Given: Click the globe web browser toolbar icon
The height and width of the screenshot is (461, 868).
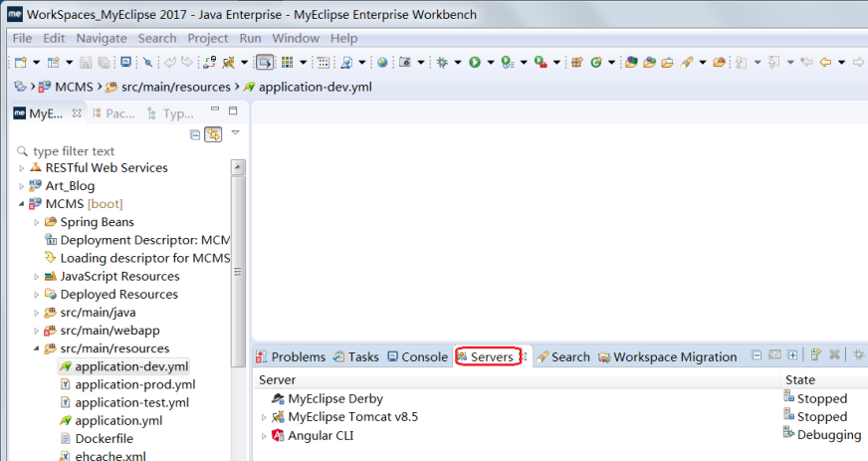Looking at the screenshot, I should click(x=382, y=63).
